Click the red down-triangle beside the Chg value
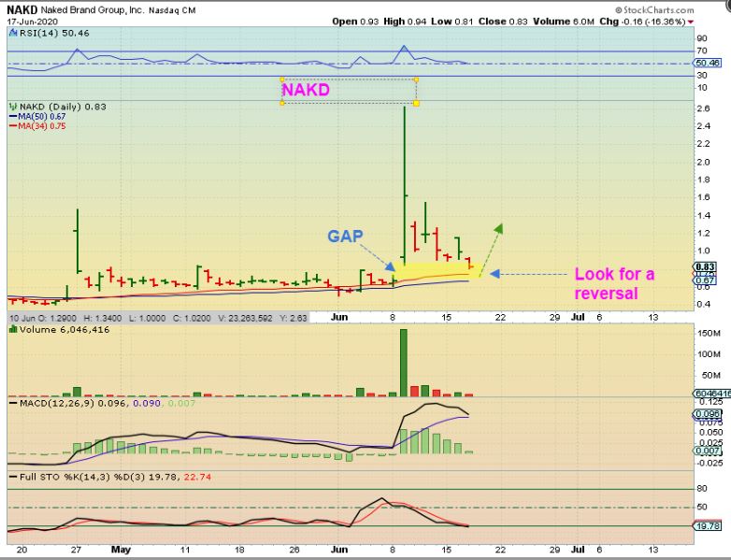 (x=691, y=22)
